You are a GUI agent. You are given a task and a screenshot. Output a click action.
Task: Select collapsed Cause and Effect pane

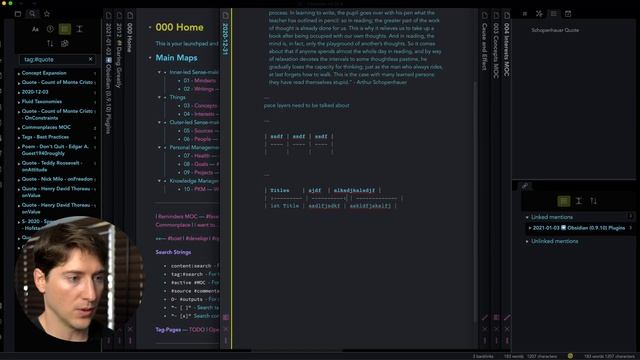(x=484, y=47)
